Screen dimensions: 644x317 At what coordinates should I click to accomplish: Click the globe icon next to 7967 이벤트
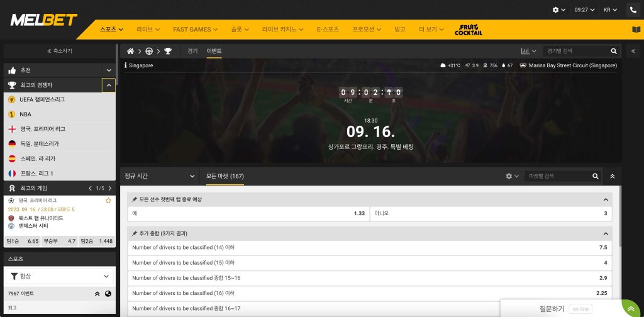coord(108,294)
